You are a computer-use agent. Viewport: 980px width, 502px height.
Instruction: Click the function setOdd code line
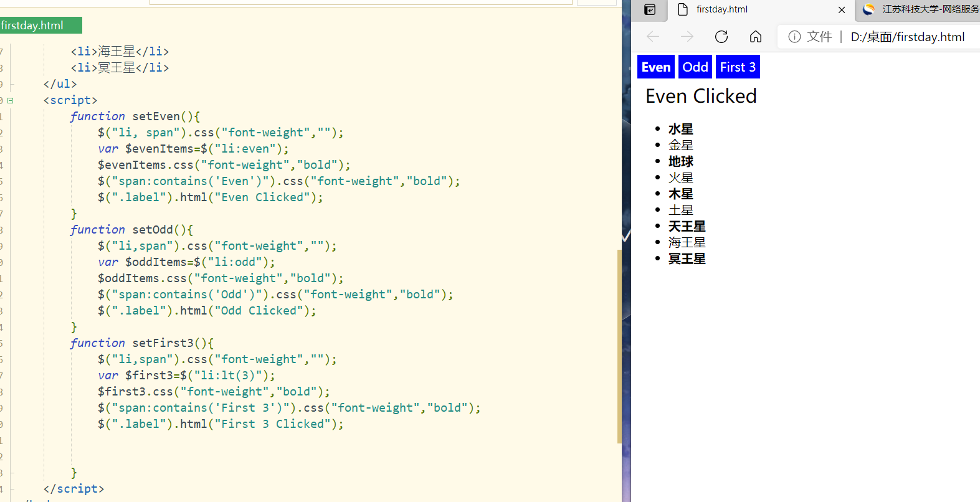(131, 230)
